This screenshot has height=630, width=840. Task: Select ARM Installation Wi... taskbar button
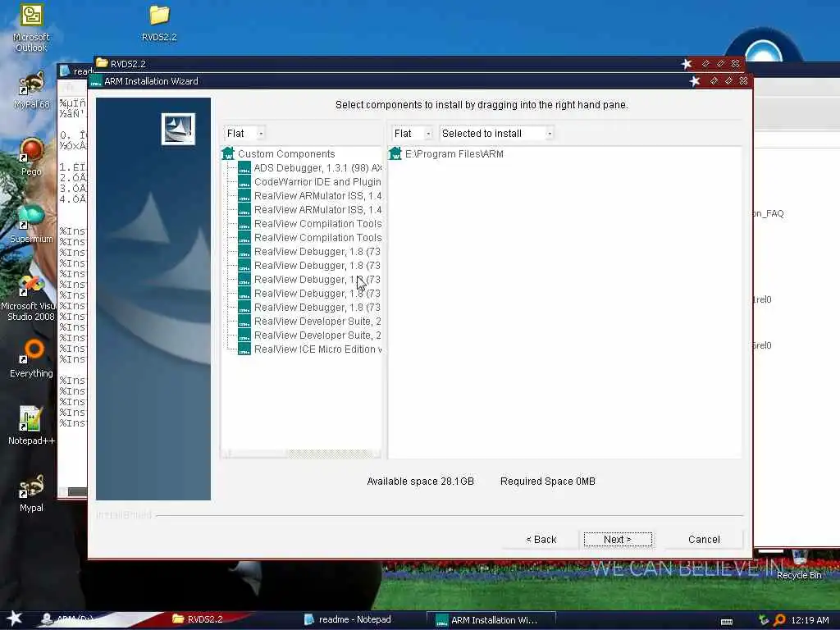point(491,620)
